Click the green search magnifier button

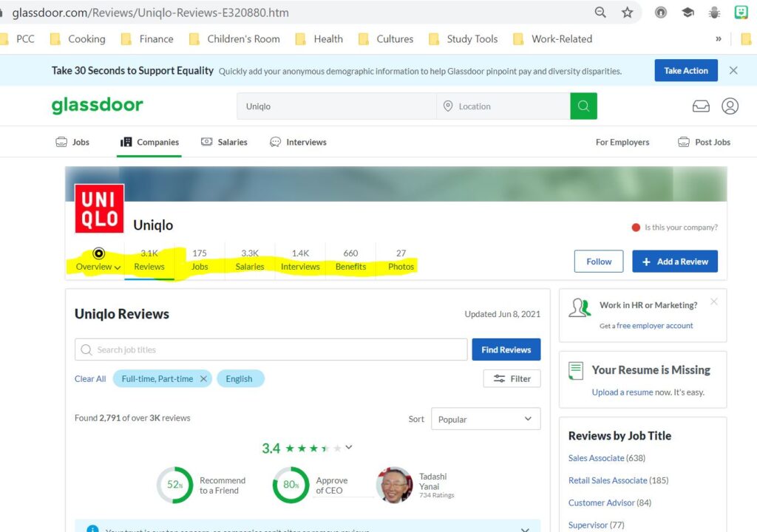click(x=584, y=106)
